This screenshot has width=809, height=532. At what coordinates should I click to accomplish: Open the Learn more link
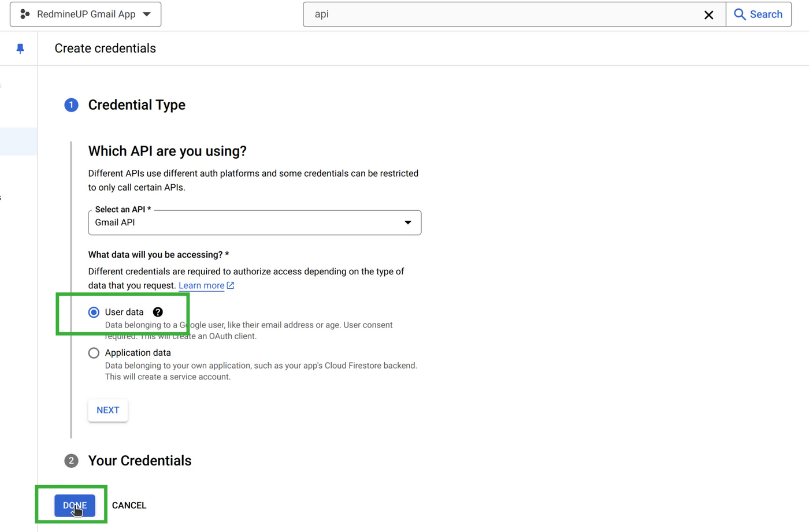point(201,285)
